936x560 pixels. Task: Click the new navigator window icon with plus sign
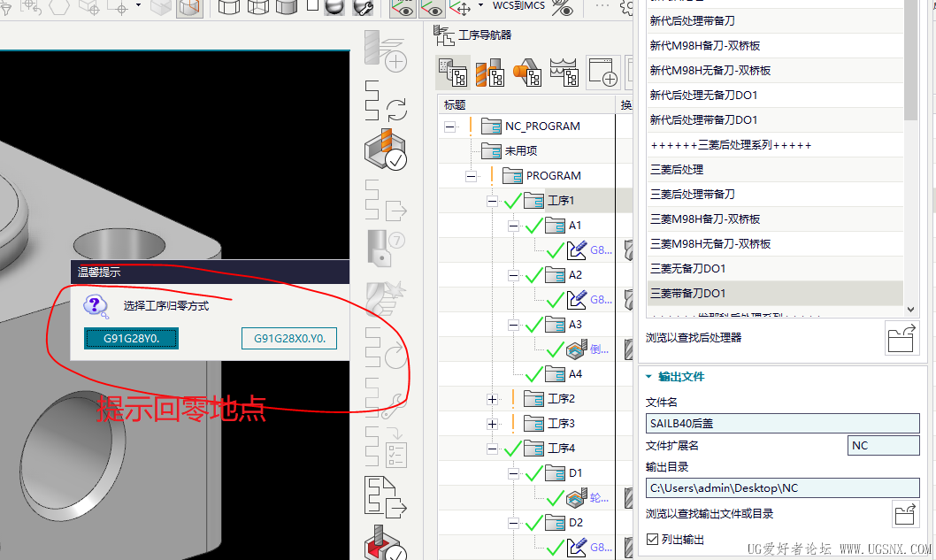point(604,73)
